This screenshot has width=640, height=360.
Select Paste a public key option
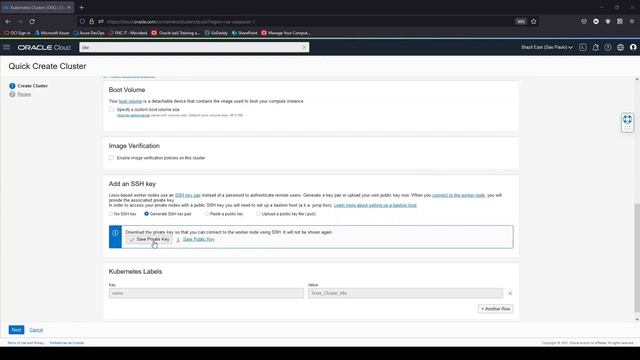point(207,214)
